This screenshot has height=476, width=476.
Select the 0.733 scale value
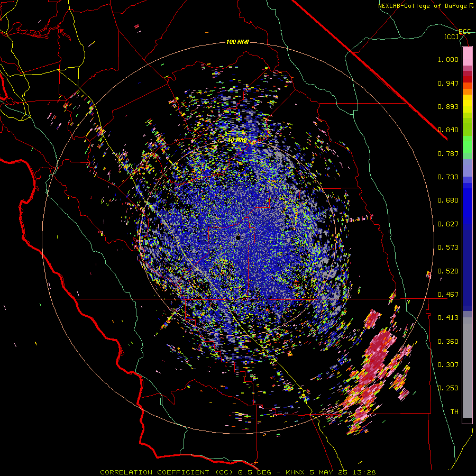pos(448,177)
